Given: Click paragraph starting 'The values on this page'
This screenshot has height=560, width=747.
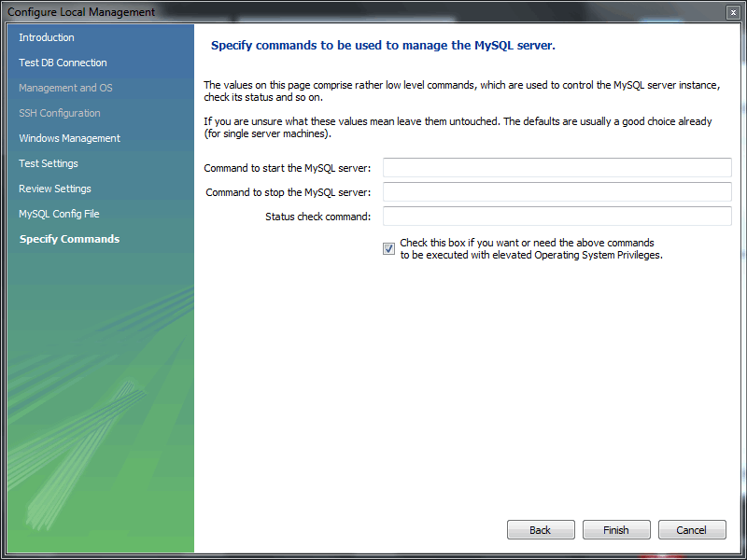Looking at the screenshot, I should (461, 91).
